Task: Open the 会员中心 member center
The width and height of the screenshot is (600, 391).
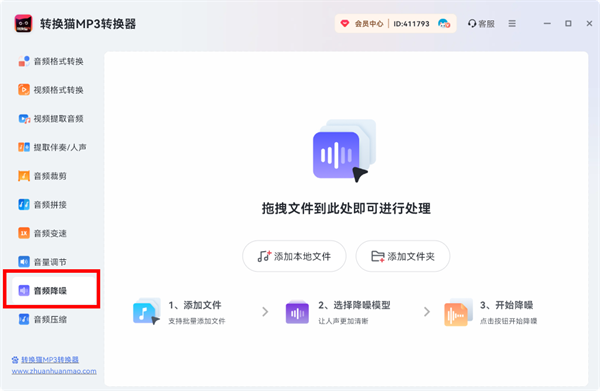Action: click(368, 24)
